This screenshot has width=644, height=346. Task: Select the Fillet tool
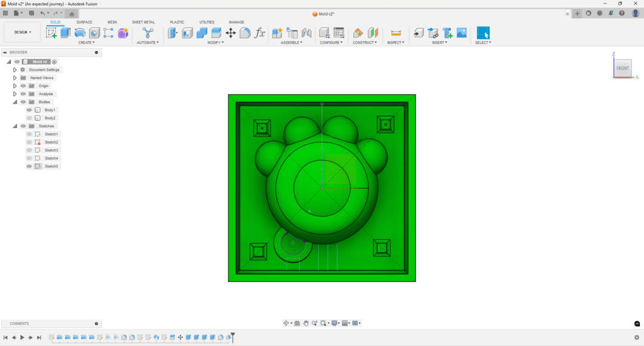tap(245, 33)
